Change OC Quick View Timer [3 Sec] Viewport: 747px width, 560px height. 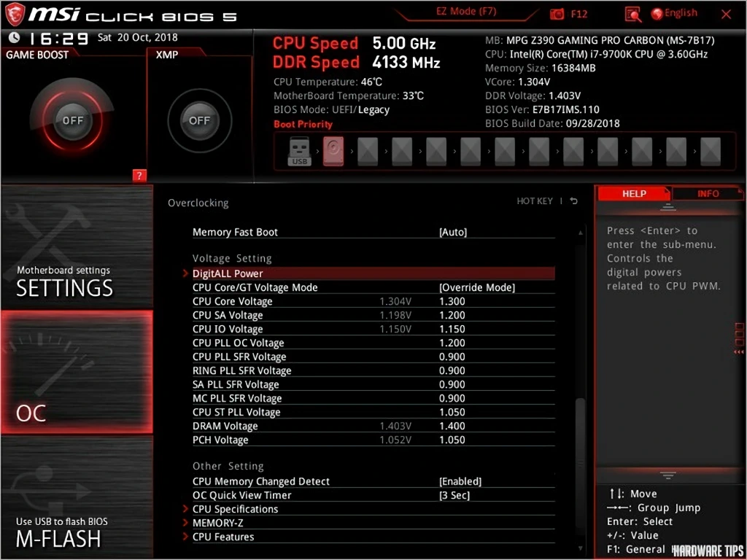coord(454,495)
